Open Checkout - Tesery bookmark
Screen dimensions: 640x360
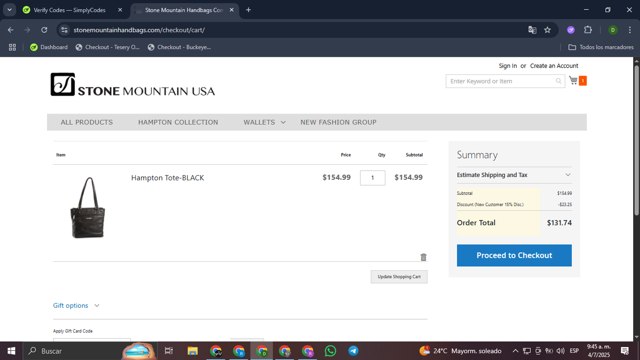click(107, 47)
